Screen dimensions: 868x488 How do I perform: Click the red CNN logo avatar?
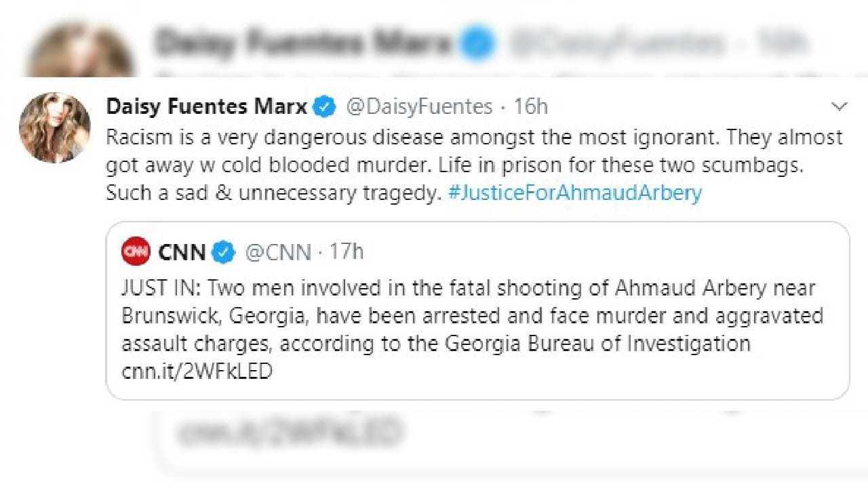coord(136,251)
